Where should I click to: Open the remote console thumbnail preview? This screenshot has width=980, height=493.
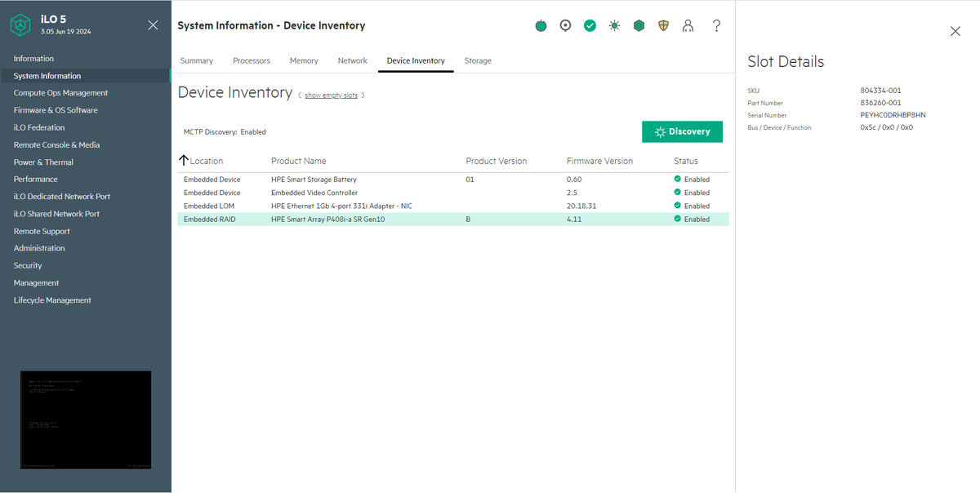[86, 420]
